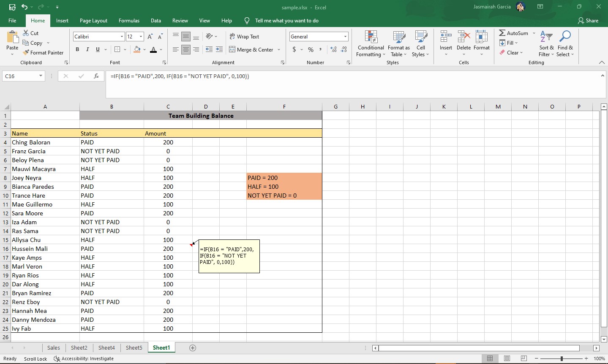Open Find & Select menu
Image resolution: width=608 pixels, height=364 pixels.
(565, 43)
